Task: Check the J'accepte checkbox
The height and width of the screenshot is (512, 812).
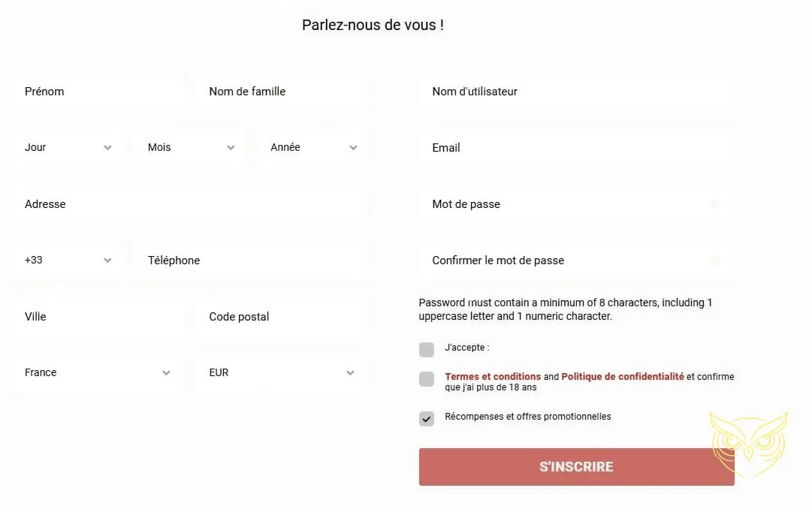Action: 427,349
